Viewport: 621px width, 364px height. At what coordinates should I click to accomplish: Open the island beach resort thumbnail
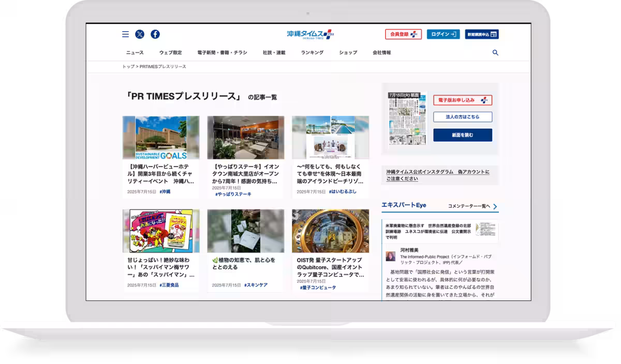tap(331, 138)
